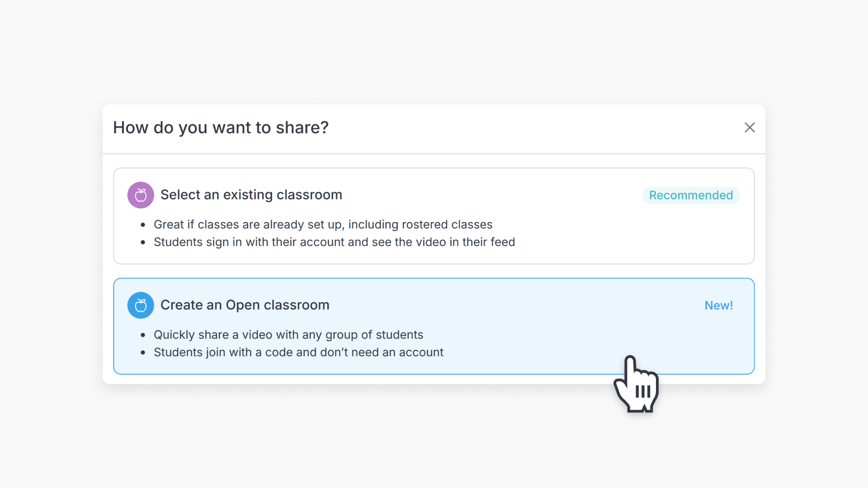Image resolution: width=868 pixels, height=488 pixels.
Task: Choose the 'Create an Open classroom' heading
Action: pos(245,305)
